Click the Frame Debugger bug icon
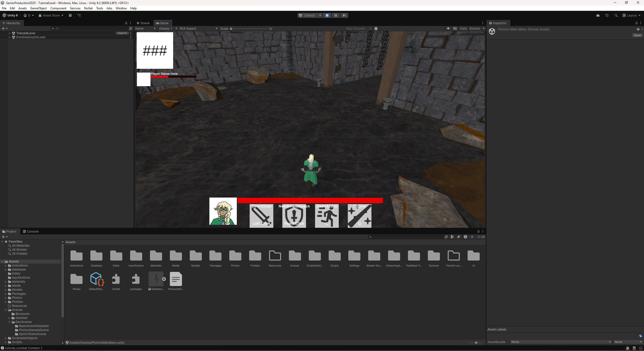 [376, 28]
